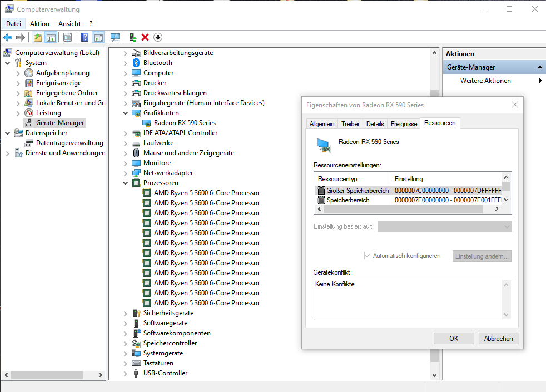Screen dimensions: 546x392
Task: Click the Ereignisanzeige icon in left tree
Action: tap(29, 83)
